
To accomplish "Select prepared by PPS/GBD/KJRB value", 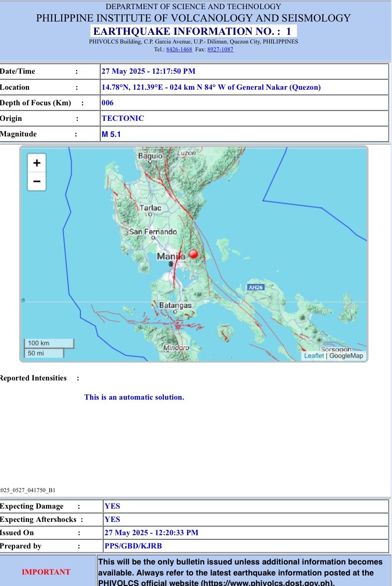I will pos(133,546).
